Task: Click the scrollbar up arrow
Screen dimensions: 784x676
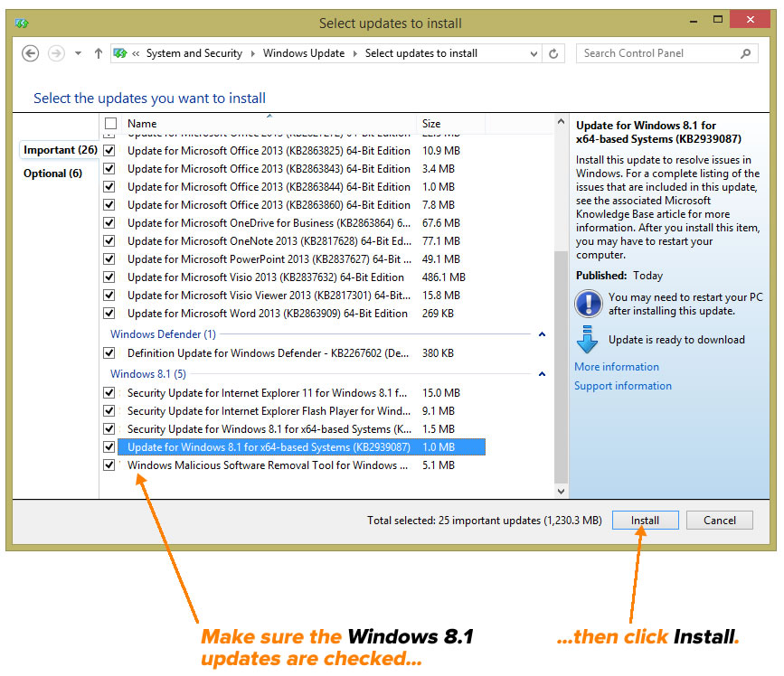Action: coord(561,121)
